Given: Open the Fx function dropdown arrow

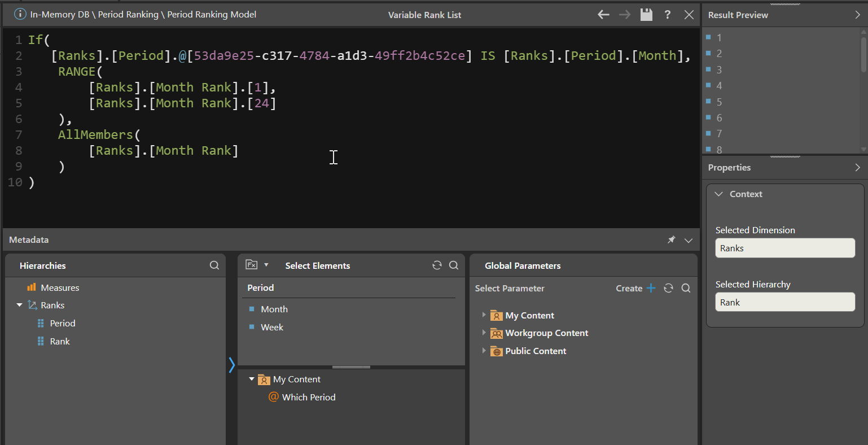Looking at the screenshot, I should (266, 265).
